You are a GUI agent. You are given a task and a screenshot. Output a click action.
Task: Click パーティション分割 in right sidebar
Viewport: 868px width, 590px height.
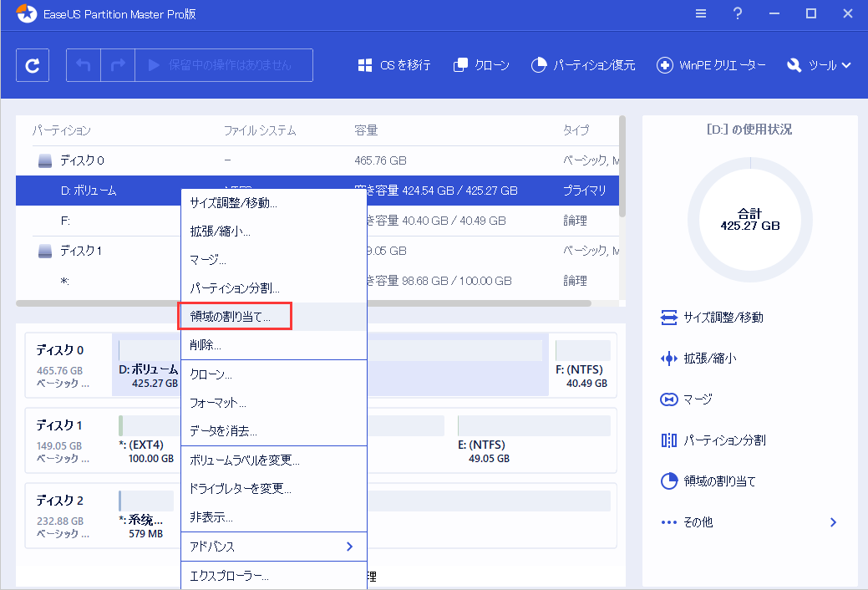pyautogui.click(x=723, y=440)
